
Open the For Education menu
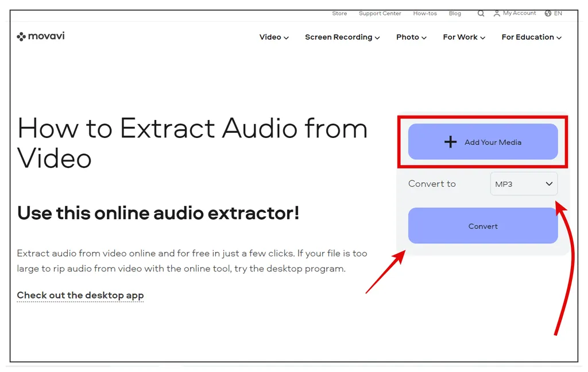(x=531, y=37)
